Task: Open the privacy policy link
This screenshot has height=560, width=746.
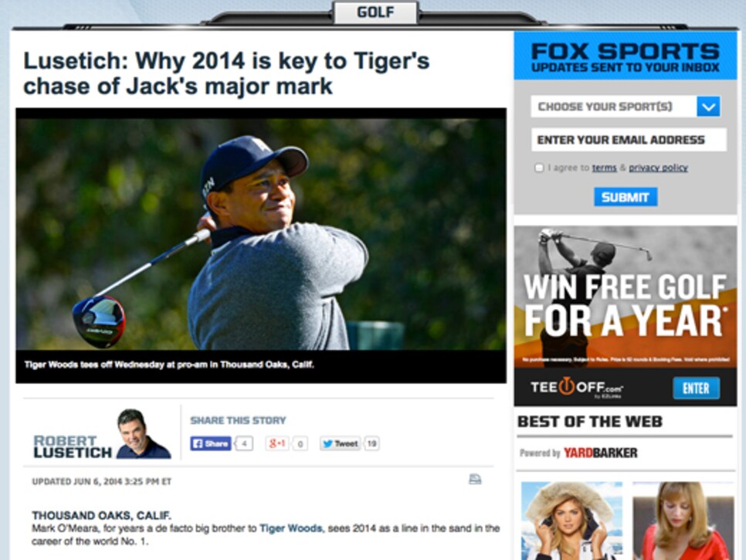Action: 658,168
